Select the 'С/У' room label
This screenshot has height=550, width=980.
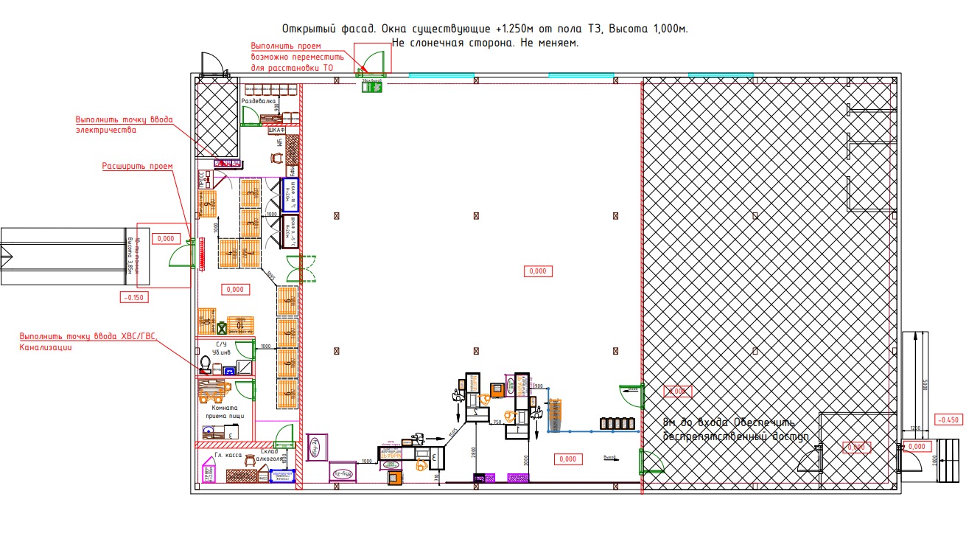[x=220, y=344]
